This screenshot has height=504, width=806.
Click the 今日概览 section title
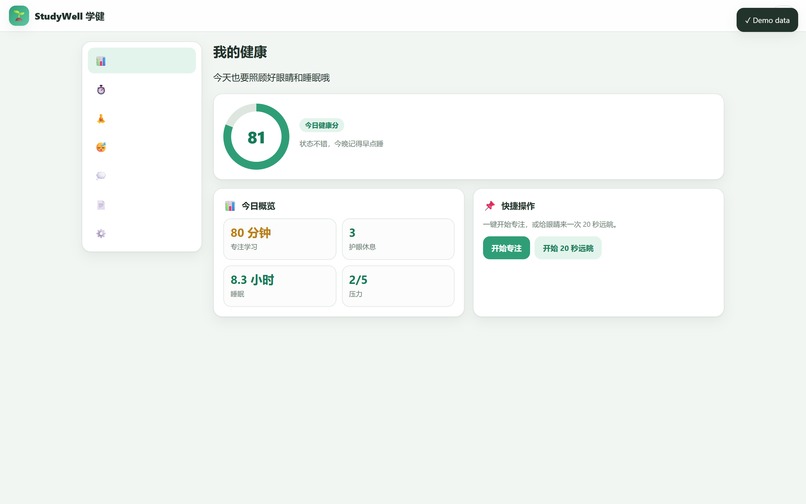coord(259,206)
